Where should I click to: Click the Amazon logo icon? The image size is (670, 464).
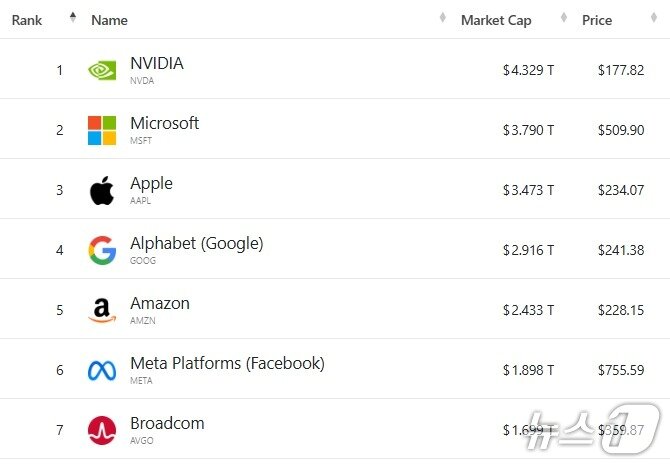click(102, 311)
